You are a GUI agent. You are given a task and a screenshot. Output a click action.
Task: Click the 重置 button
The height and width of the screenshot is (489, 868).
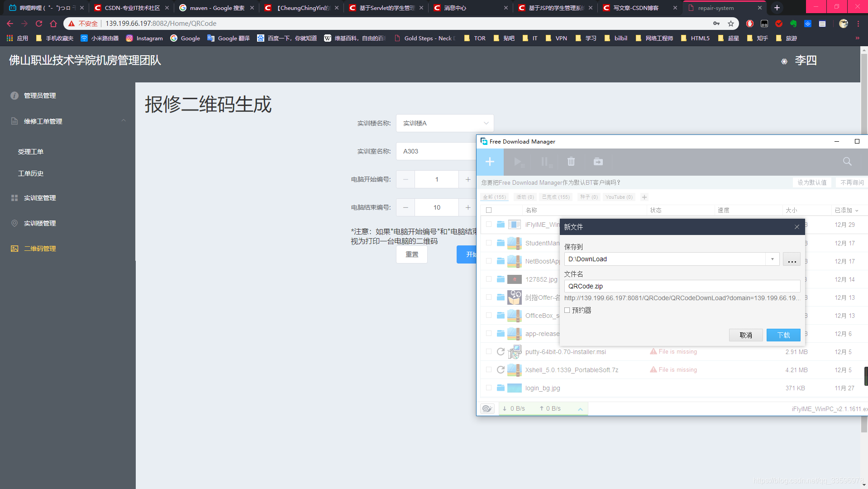[411, 254]
